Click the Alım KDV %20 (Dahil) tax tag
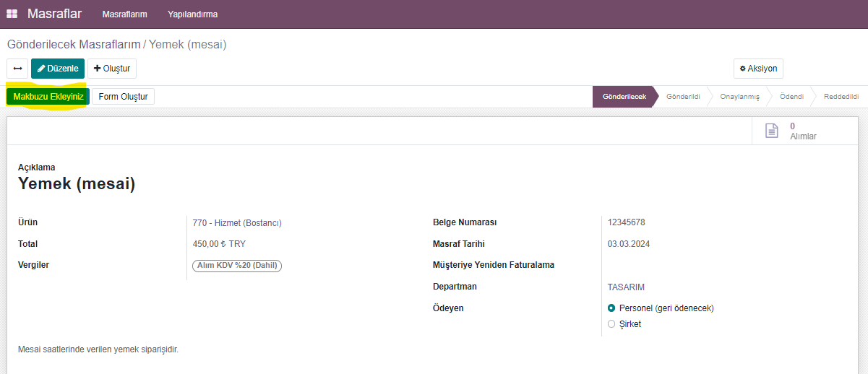The image size is (868, 374). [x=237, y=266]
